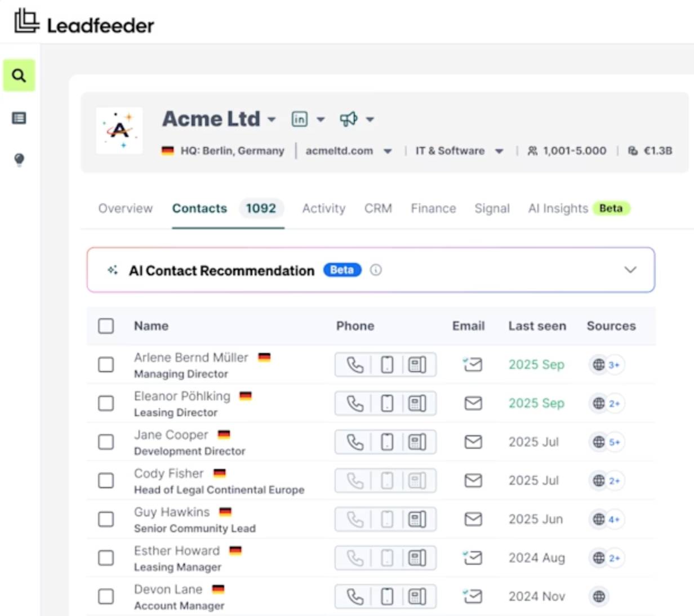Viewport: 694px width, 616px height.
Task: Click email icon for Guy Hawkins
Action: pos(473,519)
